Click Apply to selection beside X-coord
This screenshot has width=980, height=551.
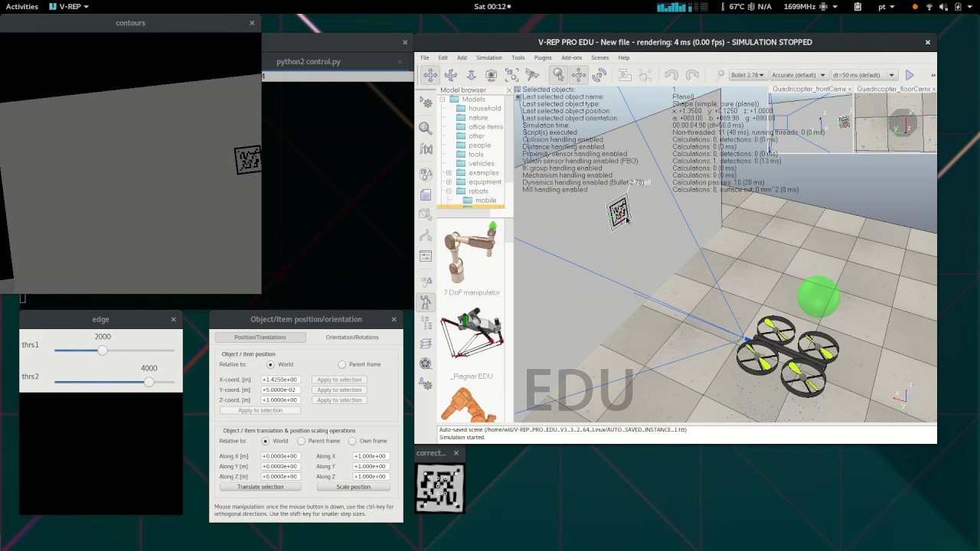339,380
